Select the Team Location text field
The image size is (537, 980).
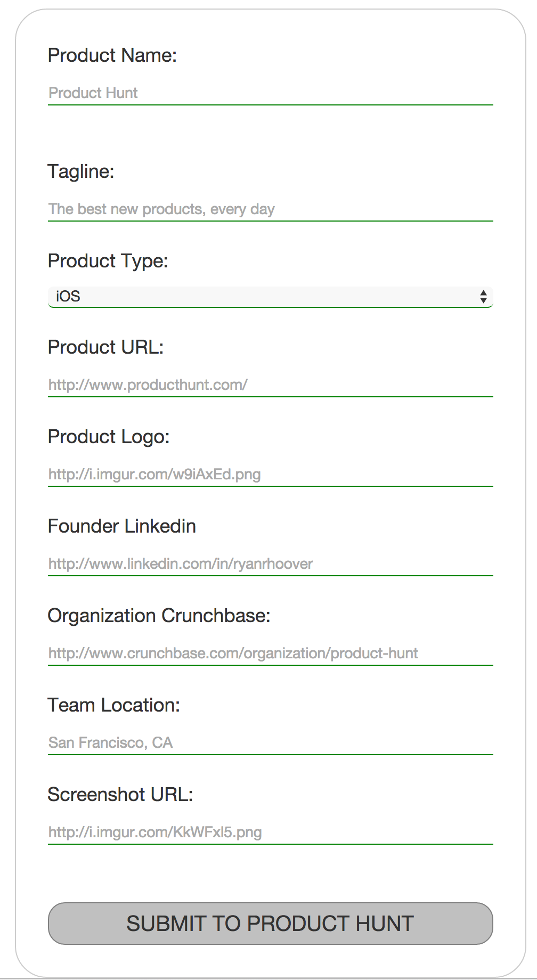[270, 743]
